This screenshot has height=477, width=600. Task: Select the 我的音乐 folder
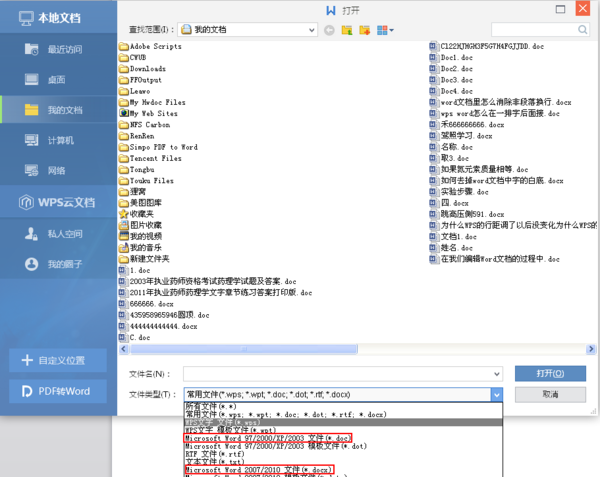[140, 247]
